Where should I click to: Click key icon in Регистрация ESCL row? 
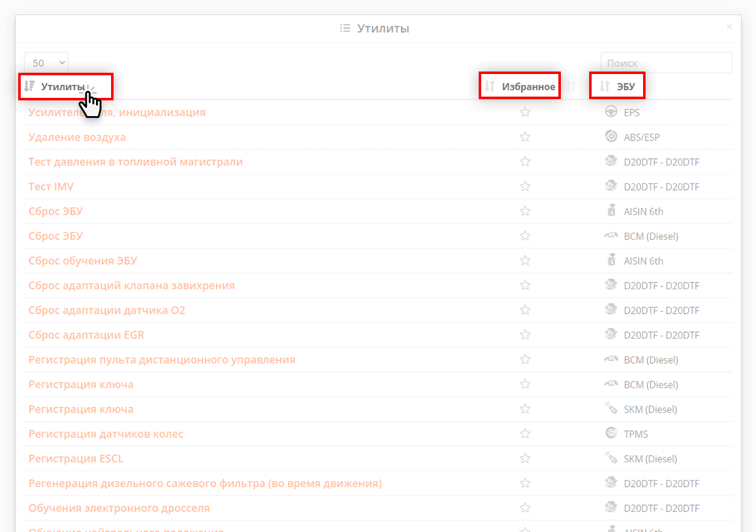pyautogui.click(x=610, y=459)
